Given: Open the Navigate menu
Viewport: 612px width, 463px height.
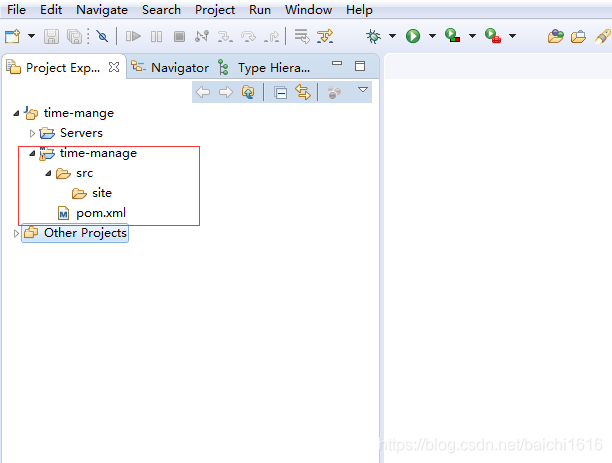Looking at the screenshot, I should 102,9.
